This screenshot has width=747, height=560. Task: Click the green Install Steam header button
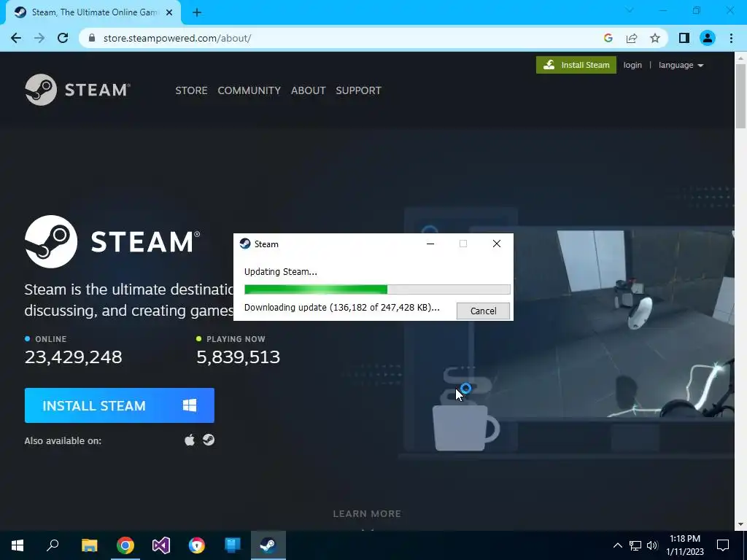pyautogui.click(x=576, y=65)
